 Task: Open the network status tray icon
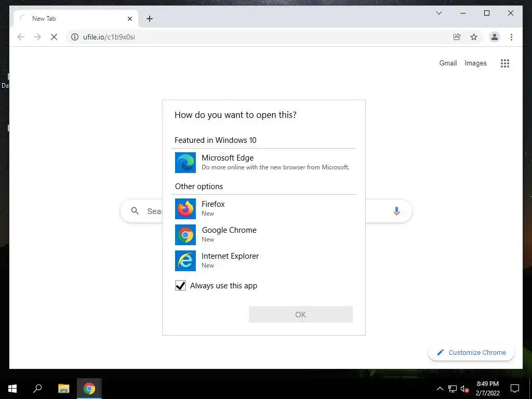[453, 389]
